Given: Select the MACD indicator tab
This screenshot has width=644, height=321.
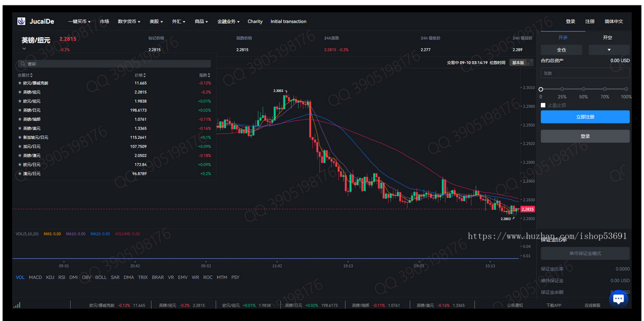Looking at the screenshot, I should click(35, 278).
